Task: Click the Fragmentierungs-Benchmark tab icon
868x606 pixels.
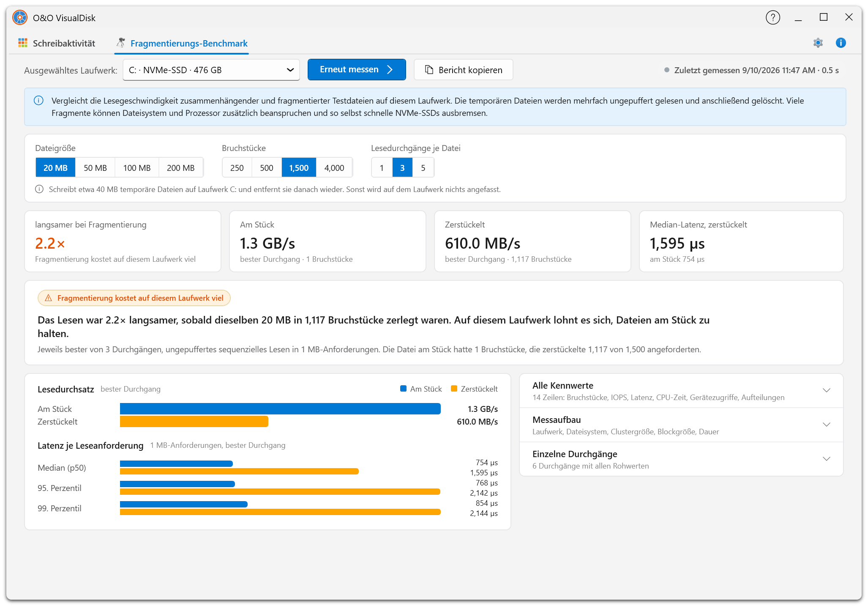Action: coord(121,43)
